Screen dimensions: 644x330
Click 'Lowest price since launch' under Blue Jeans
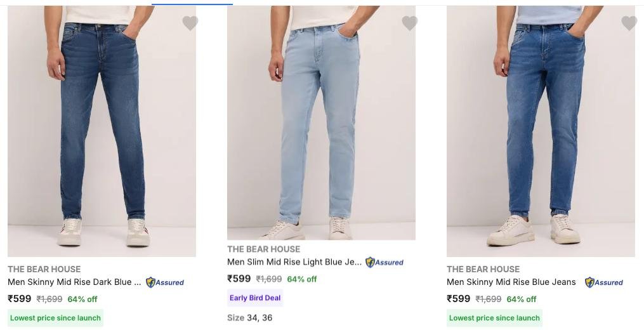tap(494, 318)
